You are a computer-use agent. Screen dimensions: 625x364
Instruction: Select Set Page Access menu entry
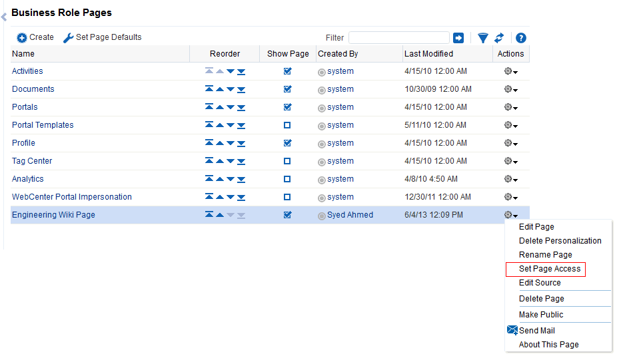[550, 269]
